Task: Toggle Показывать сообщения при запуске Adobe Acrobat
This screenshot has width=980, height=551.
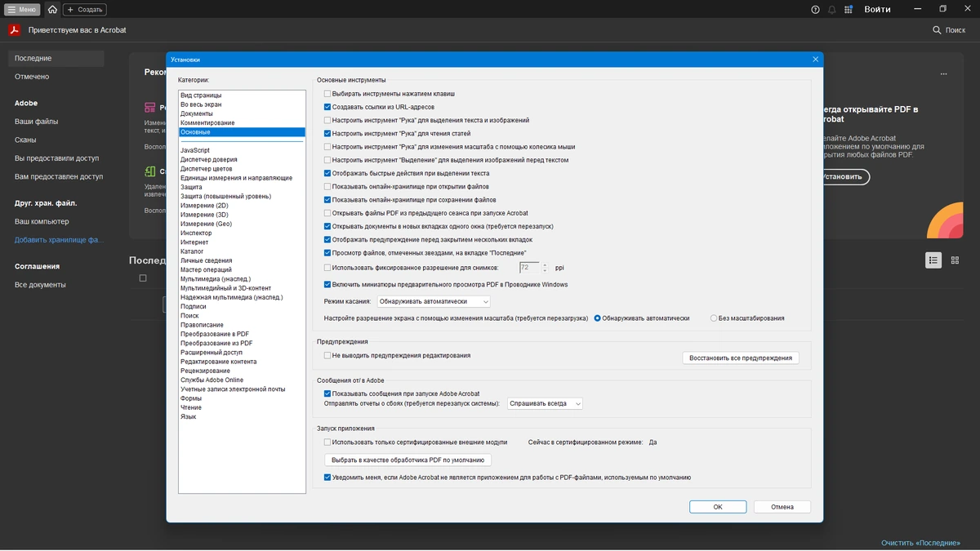Action: tap(327, 393)
